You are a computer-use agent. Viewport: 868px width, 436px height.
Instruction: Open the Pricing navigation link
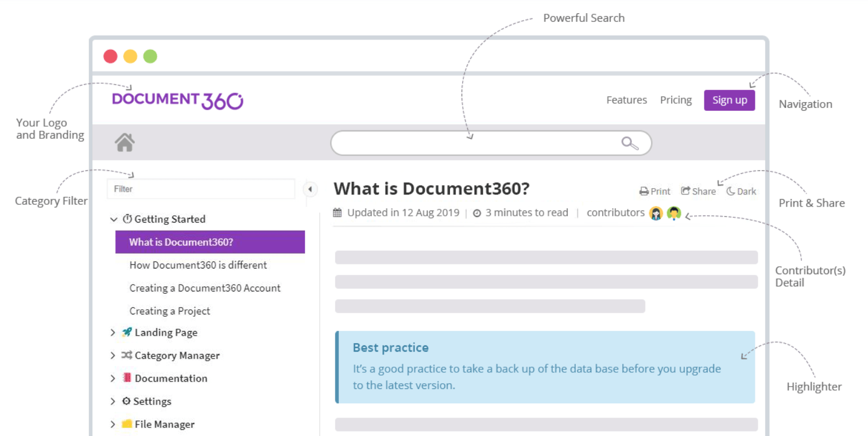coord(676,100)
